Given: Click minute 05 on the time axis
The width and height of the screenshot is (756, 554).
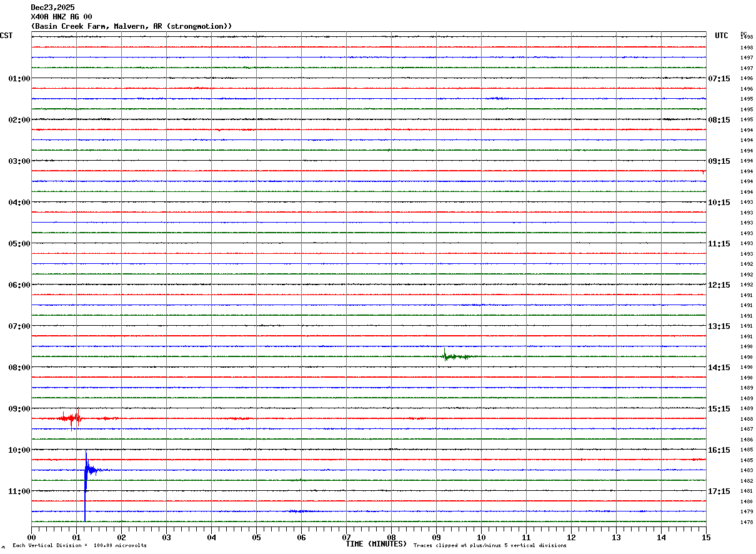Looking at the screenshot, I should (256, 537).
